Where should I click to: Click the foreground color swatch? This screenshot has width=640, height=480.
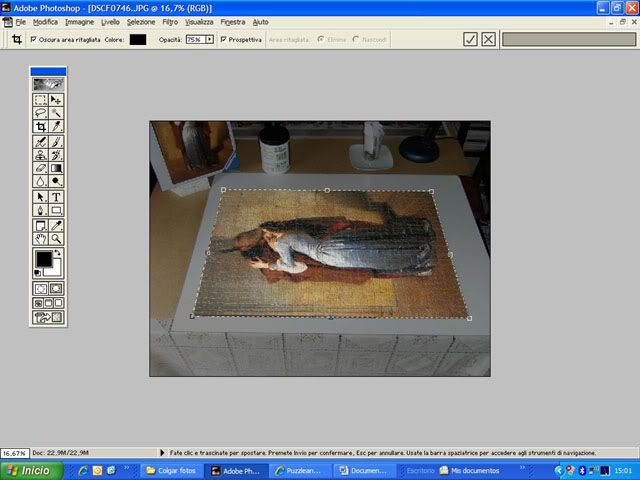click(44, 259)
